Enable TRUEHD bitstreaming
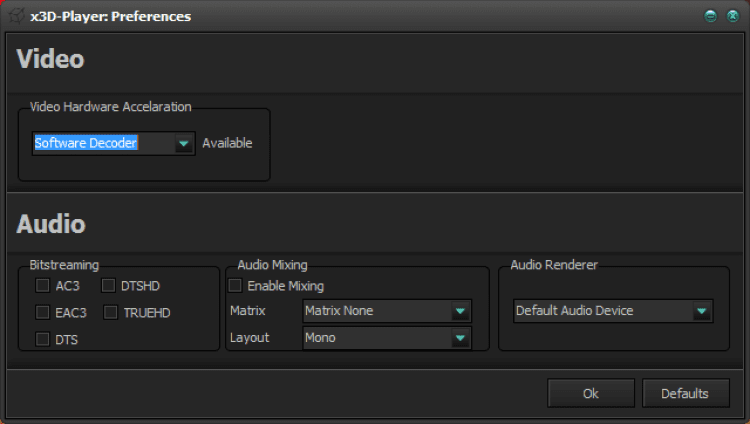This screenshot has width=750, height=424. 110,312
